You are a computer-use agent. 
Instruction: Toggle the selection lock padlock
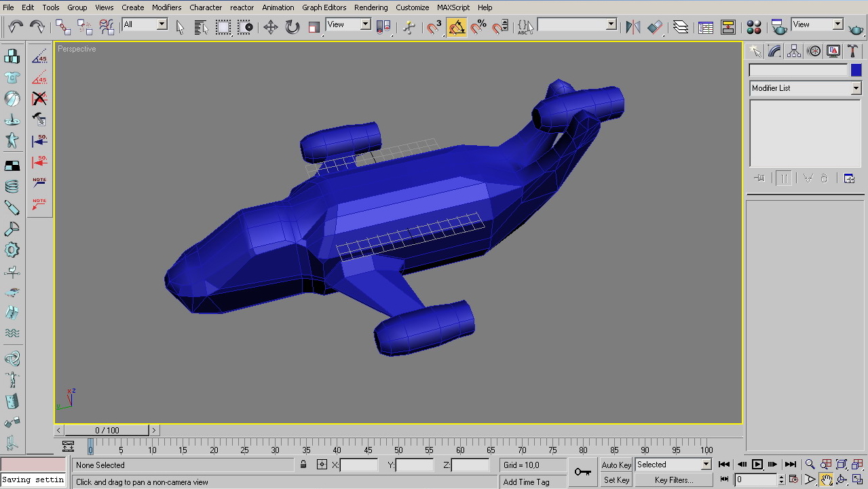[x=303, y=465]
